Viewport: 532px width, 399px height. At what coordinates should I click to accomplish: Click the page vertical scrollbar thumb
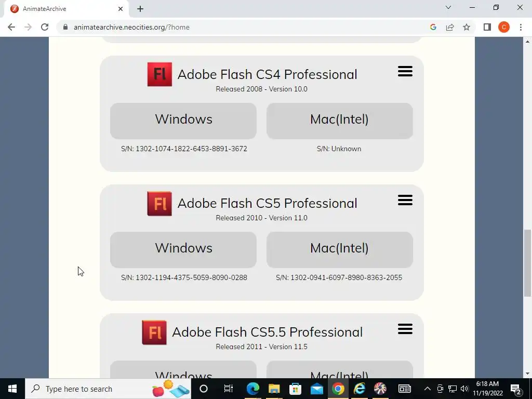[x=527, y=263]
